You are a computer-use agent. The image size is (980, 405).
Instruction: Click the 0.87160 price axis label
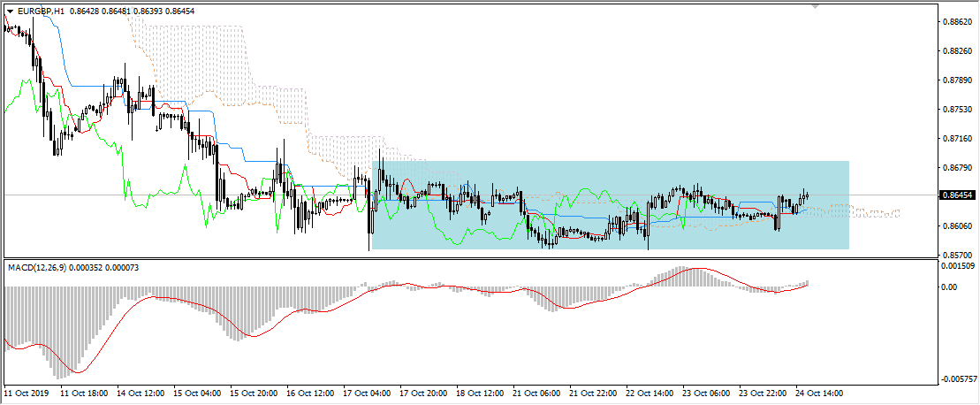956,139
